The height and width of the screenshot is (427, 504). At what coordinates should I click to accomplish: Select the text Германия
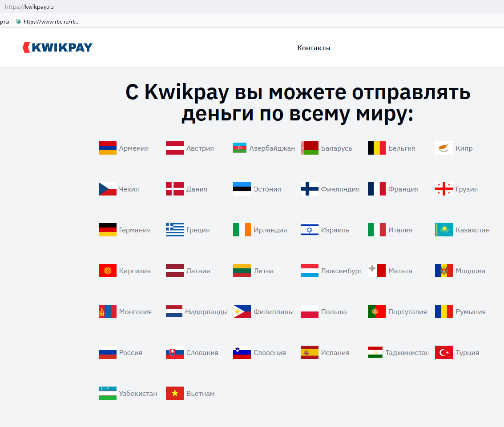(x=135, y=230)
